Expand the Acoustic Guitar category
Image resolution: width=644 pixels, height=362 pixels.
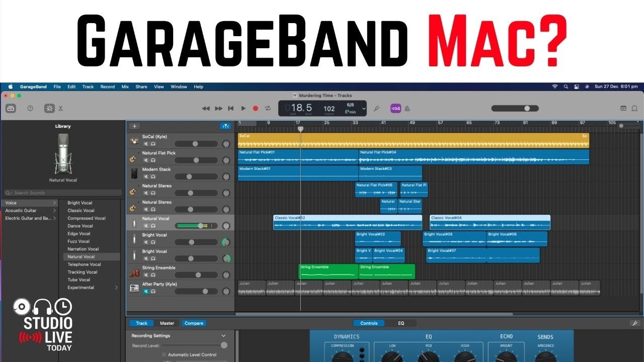point(54,211)
